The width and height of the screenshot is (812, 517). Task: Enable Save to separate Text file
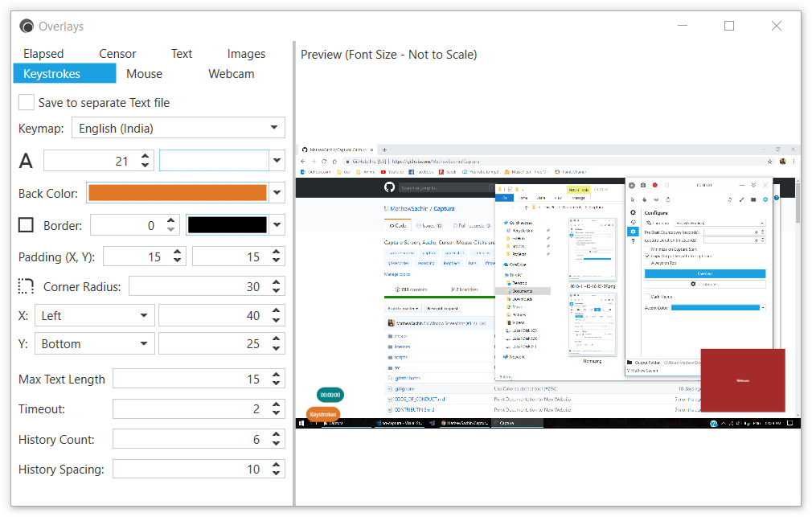pyautogui.click(x=27, y=103)
